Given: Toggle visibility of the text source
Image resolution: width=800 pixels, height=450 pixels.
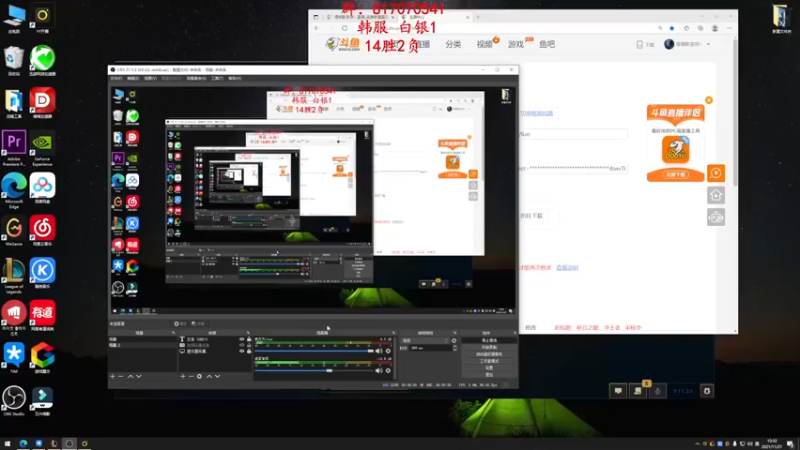Looking at the screenshot, I should (x=242, y=339).
